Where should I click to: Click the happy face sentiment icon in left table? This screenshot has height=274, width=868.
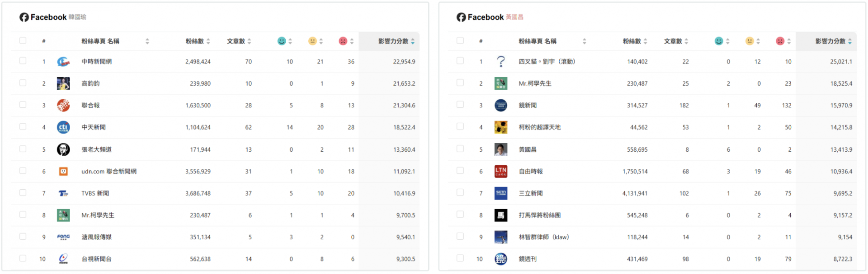click(282, 41)
